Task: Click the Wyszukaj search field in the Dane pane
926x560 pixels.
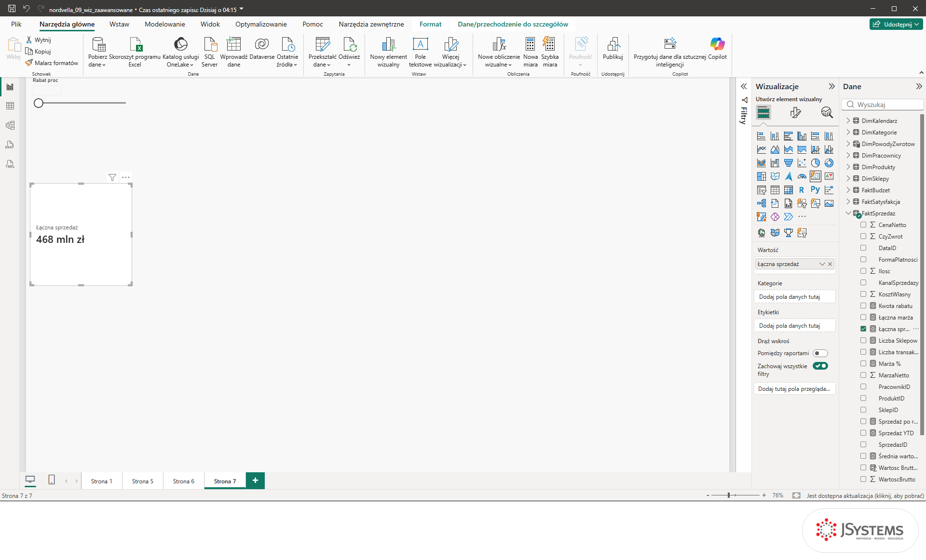Action: 883,105
